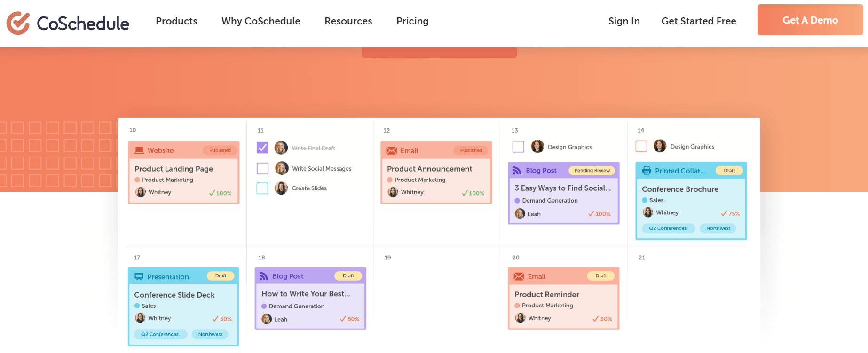Open the Product Landing Page title
This screenshot has height=353, width=868.
pos(174,169)
